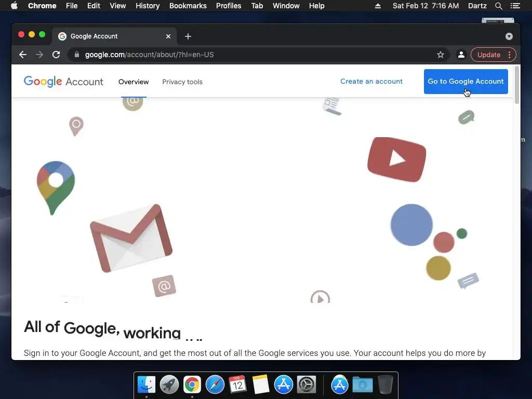
Task: Open the Help menu
Action: click(316, 6)
